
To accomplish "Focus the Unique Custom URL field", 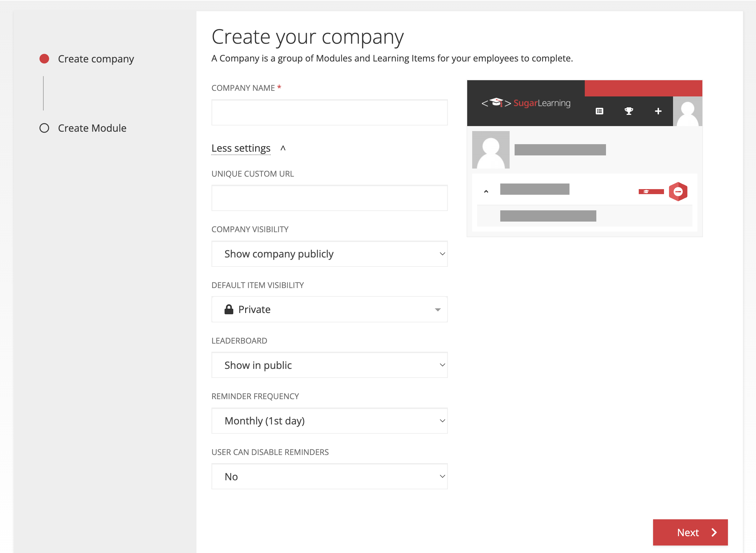I will (x=329, y=198).
